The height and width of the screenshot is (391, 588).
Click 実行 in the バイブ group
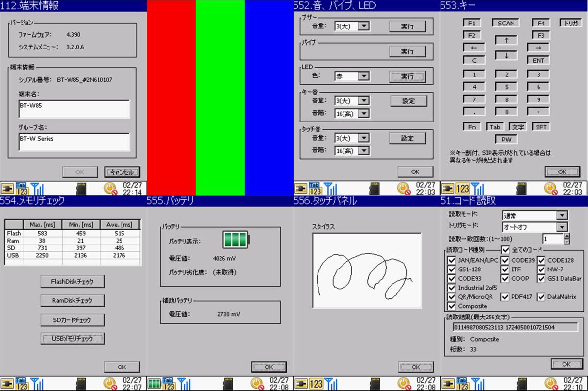[408, 51]
